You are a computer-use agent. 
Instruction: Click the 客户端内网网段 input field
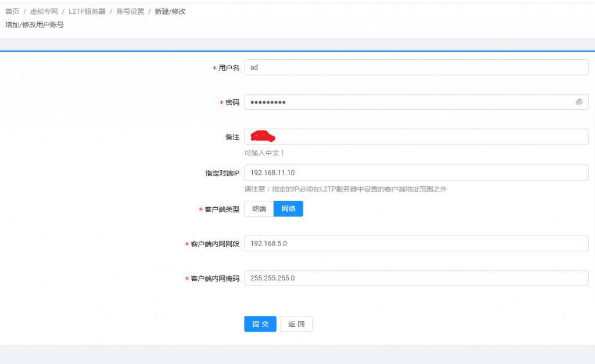[416, 244]
